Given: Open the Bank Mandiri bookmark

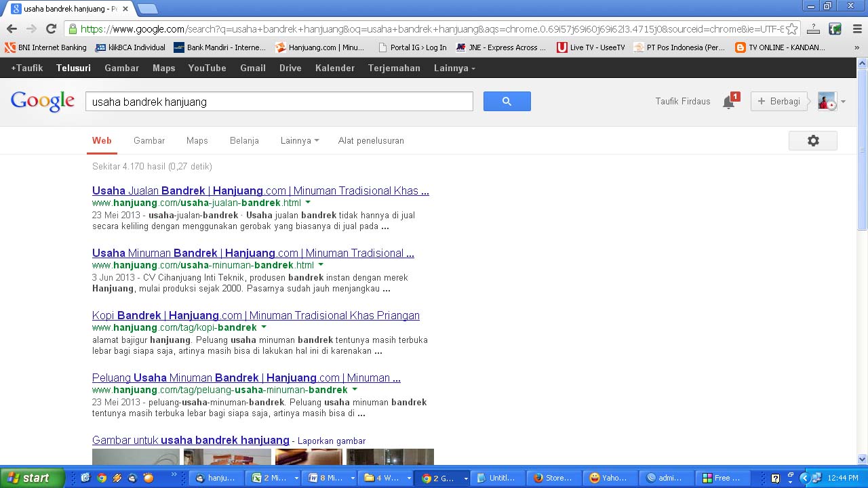Looking at the screenshot, I should point(220,47).
